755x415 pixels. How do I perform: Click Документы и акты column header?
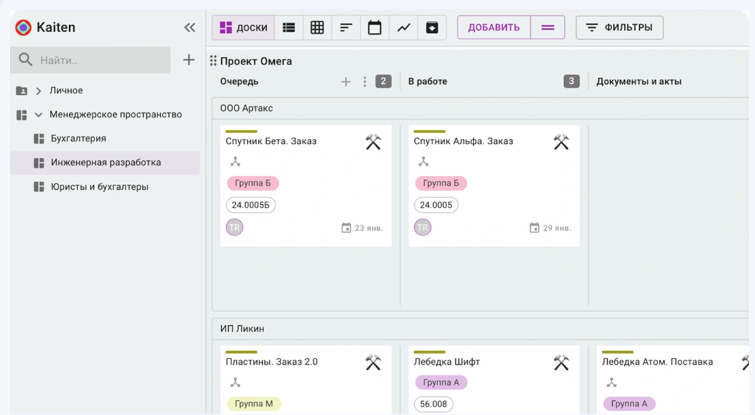(x=639, y=82)
